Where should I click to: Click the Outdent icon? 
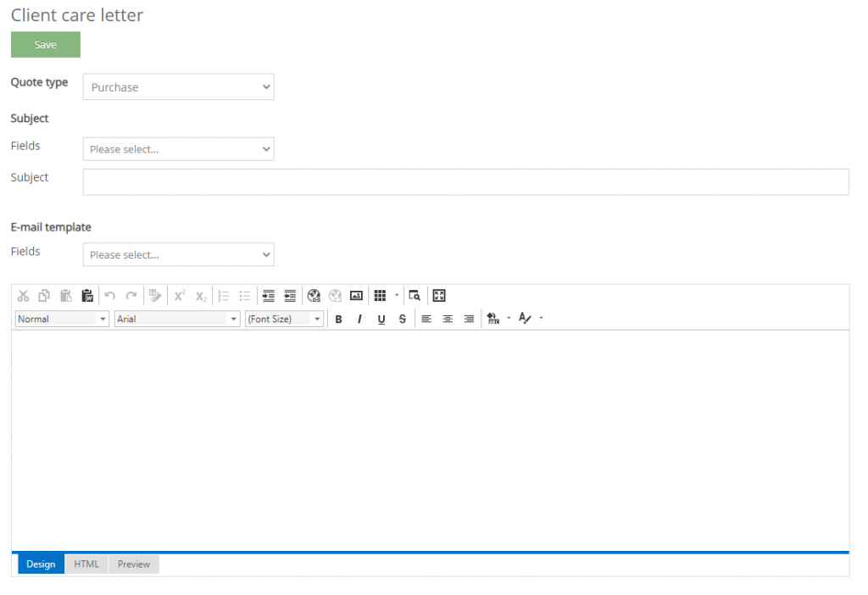click(290, 296)
